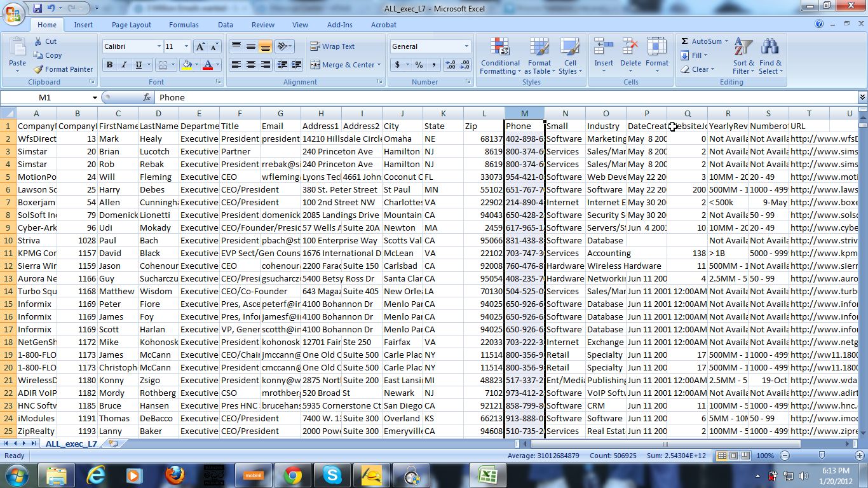Click the Copy icon
The height and width of the screenshot is (488, 868).
(x=38, y=55)
